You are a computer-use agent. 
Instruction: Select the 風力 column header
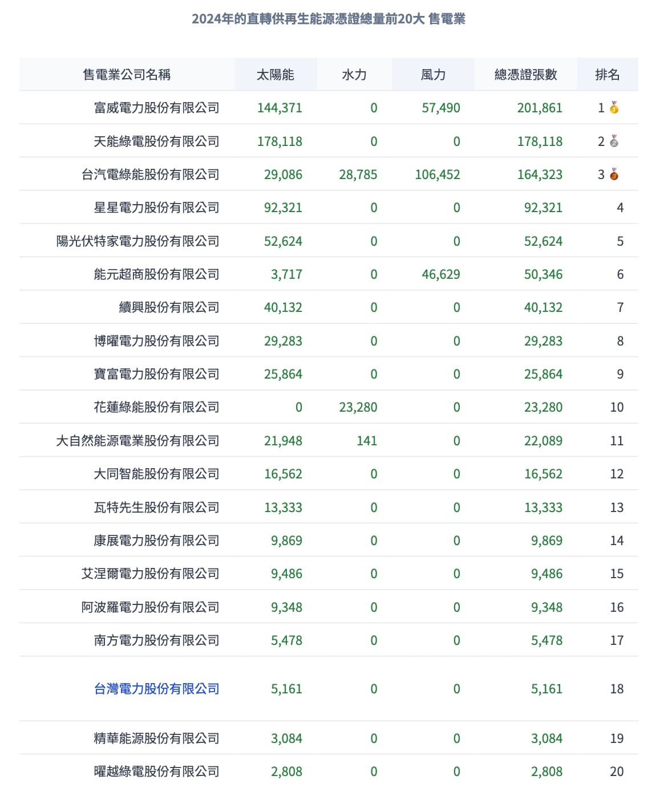tap(432, 75)
